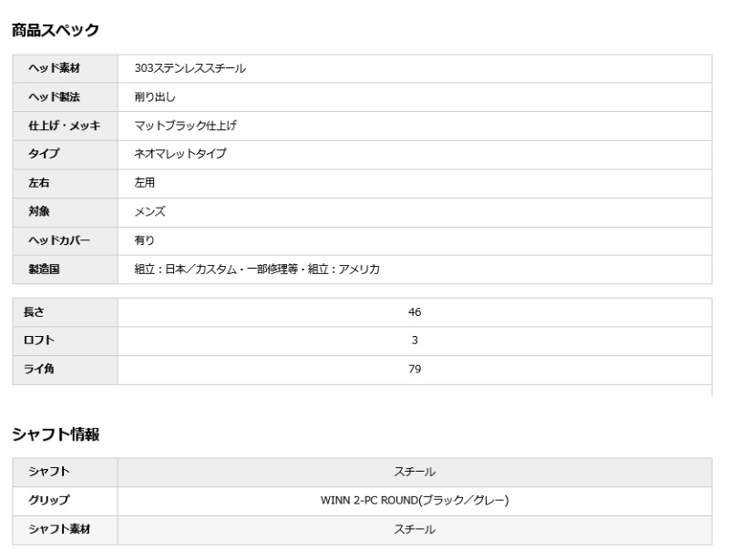Click the グリップ row label
This screenshot has height=560, width=729.
click(49, 501)
